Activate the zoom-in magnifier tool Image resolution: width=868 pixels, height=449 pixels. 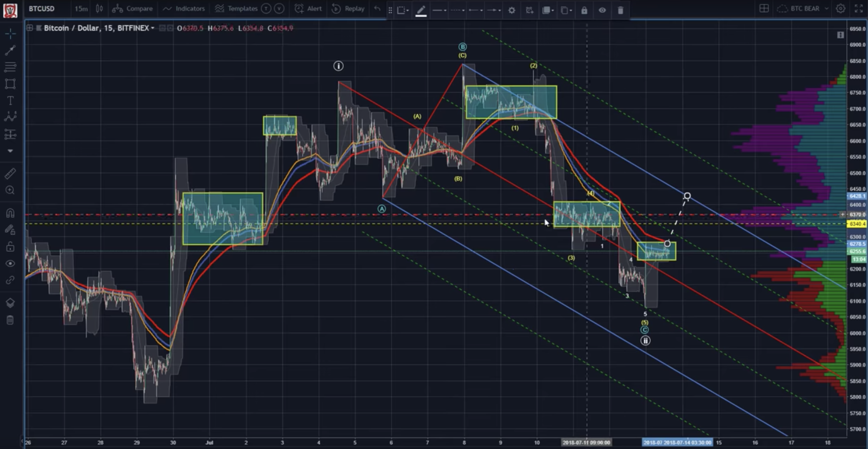coord(10,190)
